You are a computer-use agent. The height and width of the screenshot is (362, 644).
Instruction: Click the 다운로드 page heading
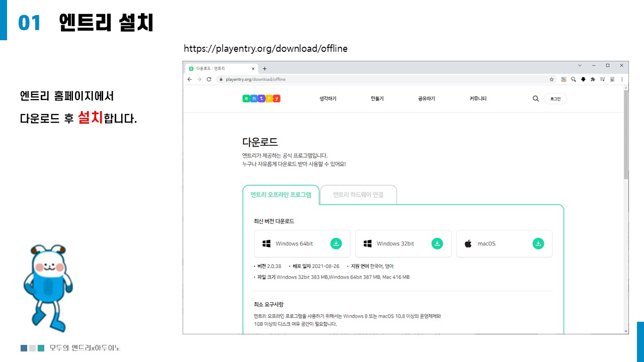click(x=260, y=142)
